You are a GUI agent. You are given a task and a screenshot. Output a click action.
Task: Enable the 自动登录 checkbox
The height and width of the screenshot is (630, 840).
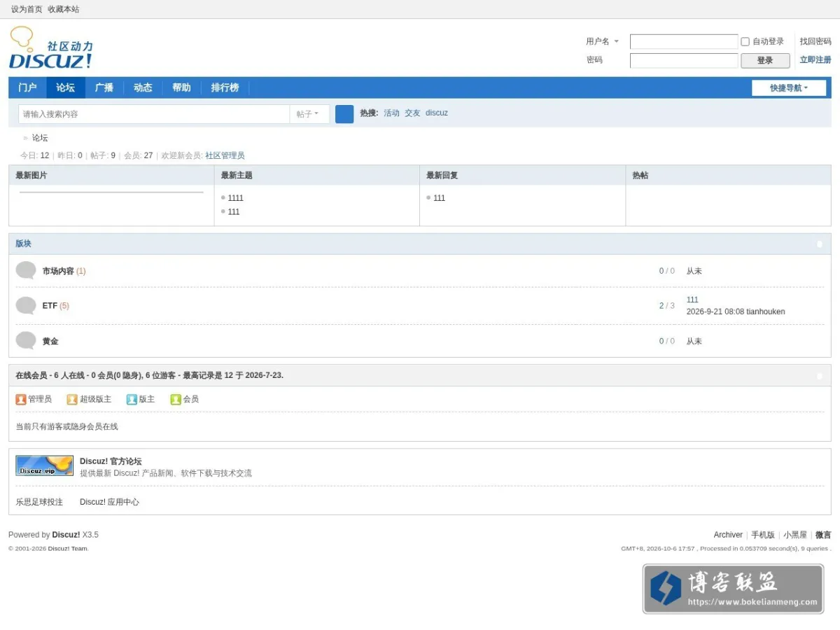745,42
